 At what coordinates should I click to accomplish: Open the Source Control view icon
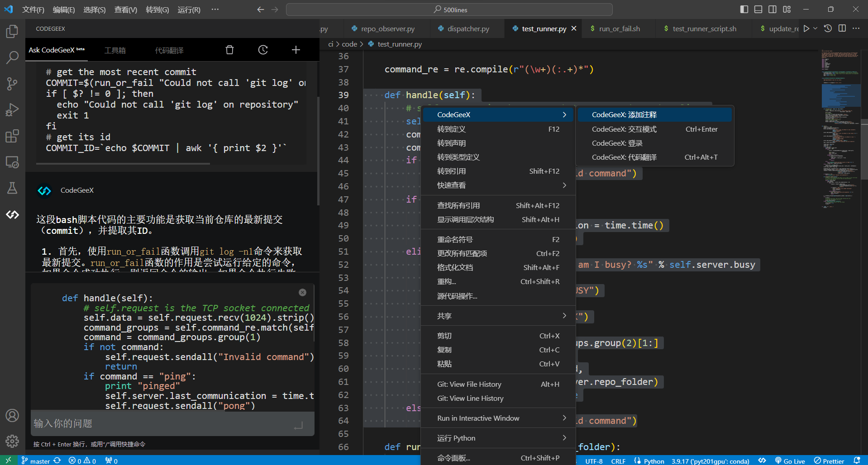[x=12, y=84]
